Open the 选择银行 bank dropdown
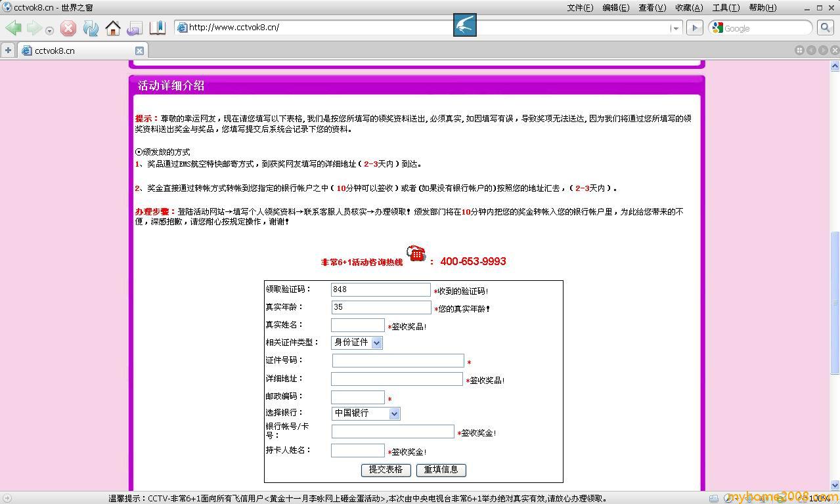 pyautogui.click(x=394, y=413)
